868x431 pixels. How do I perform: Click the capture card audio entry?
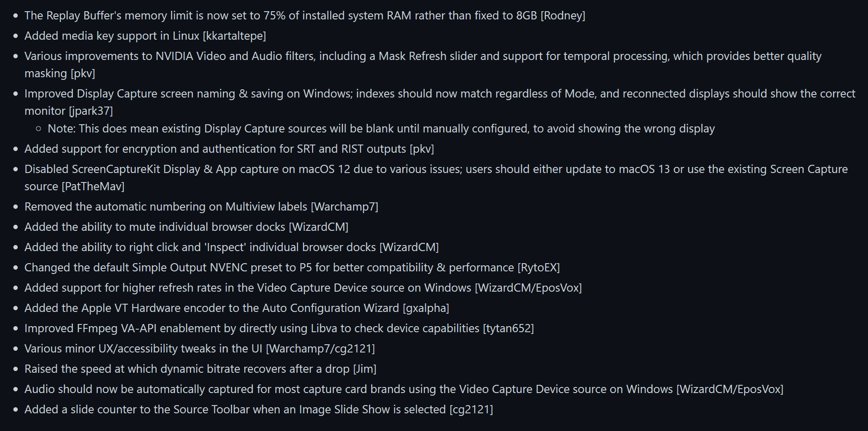pos(404,389)
